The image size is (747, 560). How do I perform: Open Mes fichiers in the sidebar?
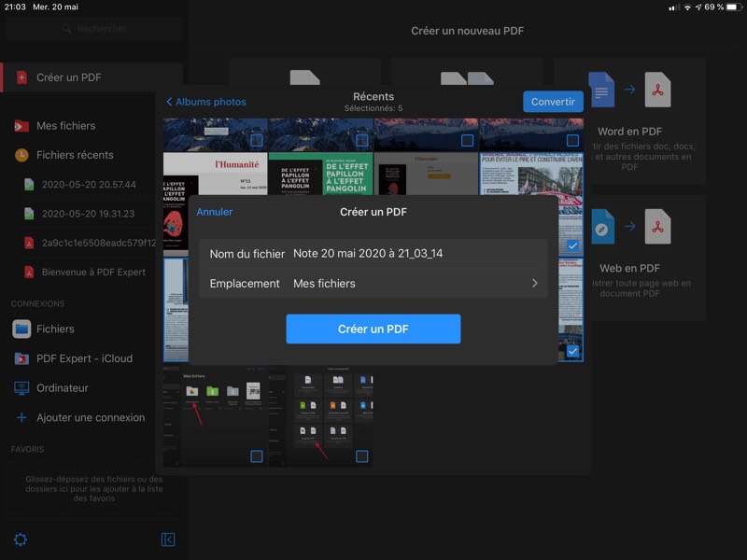pyautogui.click(x=65, y=126)
